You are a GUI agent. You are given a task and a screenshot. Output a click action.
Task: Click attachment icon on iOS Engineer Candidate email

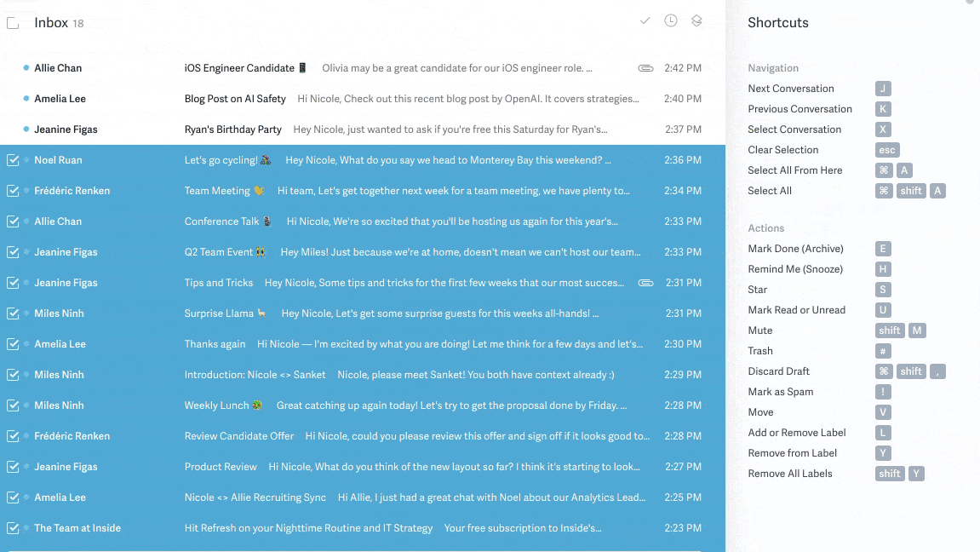(645, 68)
